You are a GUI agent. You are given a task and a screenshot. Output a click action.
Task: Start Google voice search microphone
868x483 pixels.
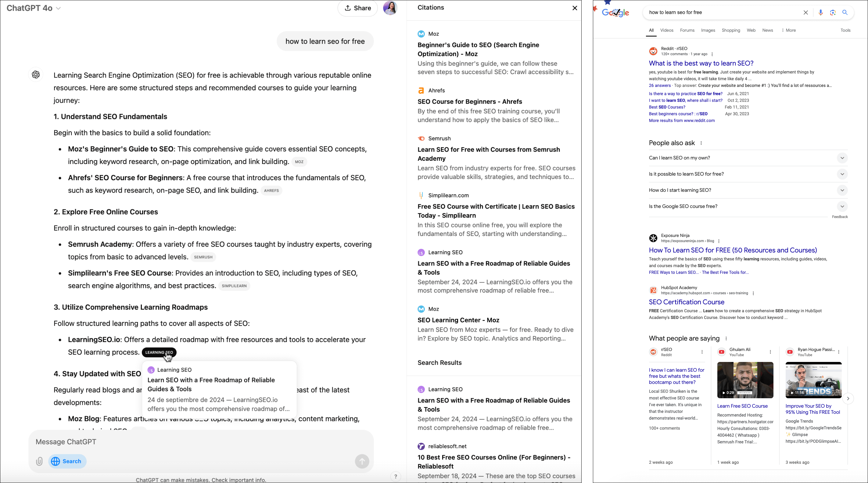point(820,13)
